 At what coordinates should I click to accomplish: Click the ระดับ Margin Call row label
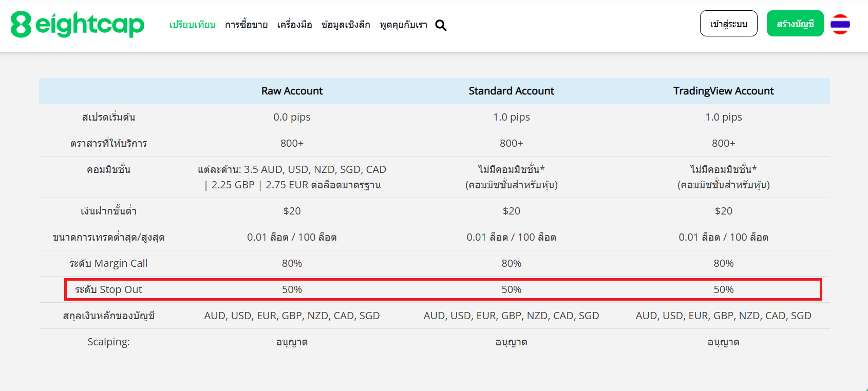click(x=108, y=263)
